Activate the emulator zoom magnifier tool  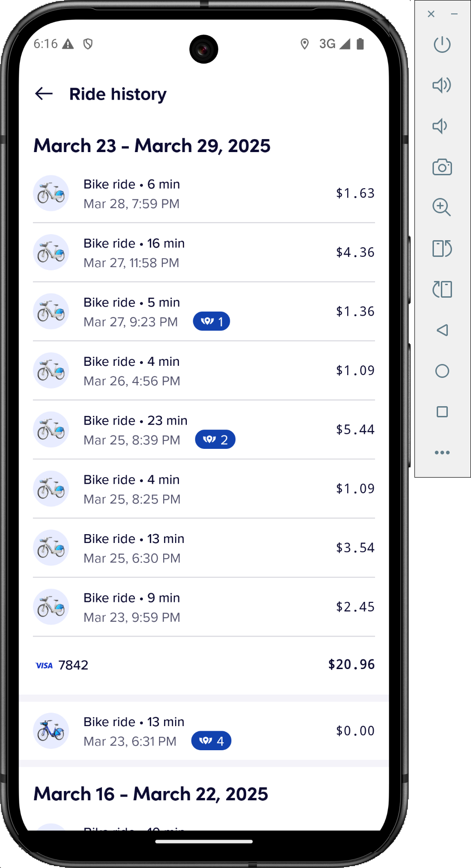click(441, 207)
